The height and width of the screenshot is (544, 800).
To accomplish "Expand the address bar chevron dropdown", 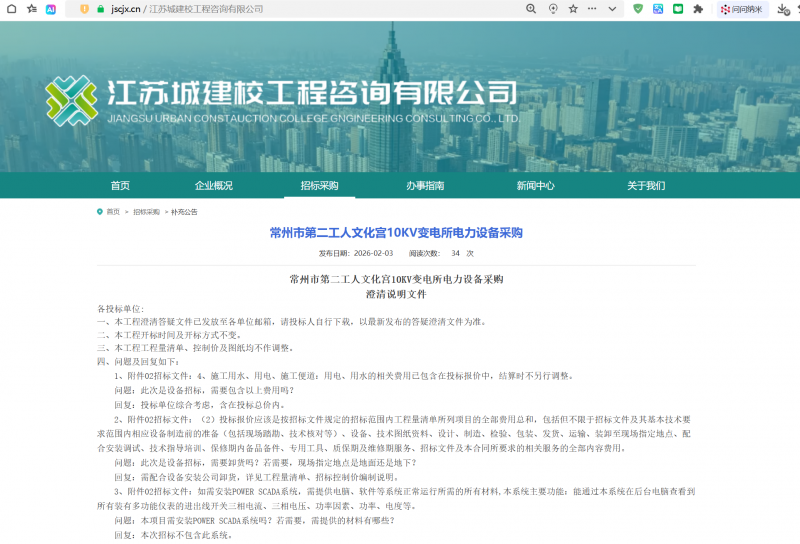I will [x=613, y=8].
